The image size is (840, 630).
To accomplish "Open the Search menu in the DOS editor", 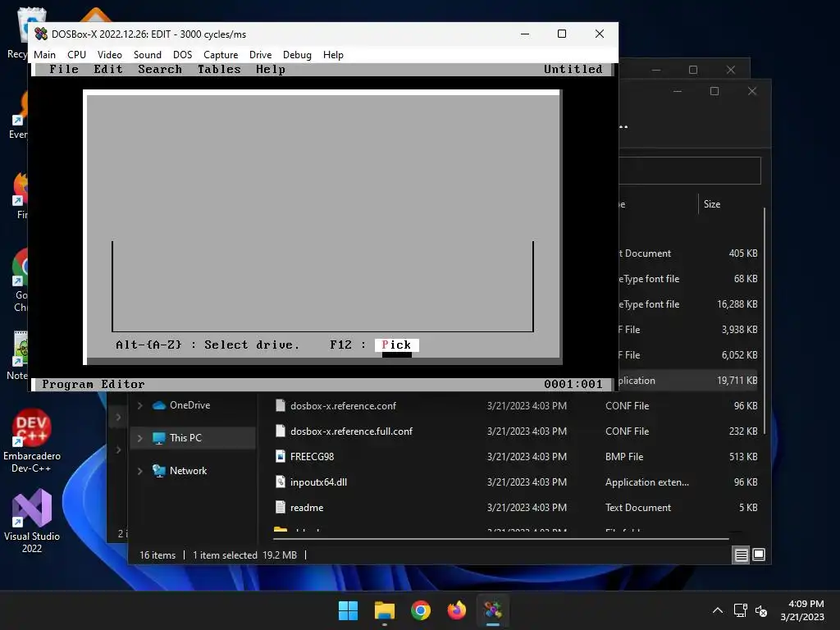I will [x=160, y=69].
